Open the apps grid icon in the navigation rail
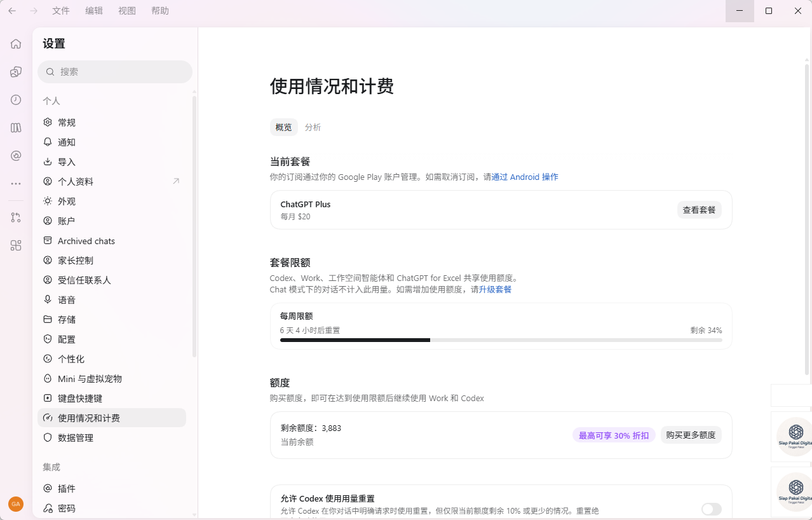 (x=16, y=245)
